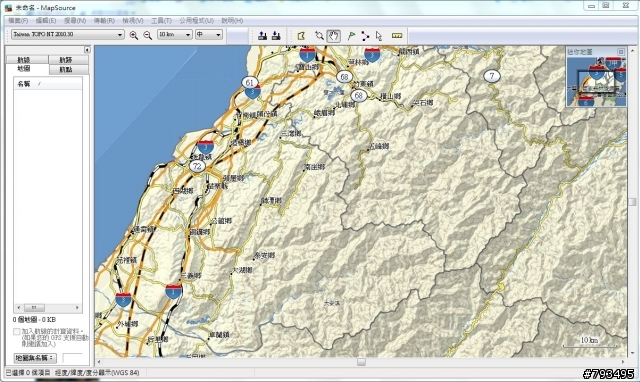Viewport: 640px width, 382px height.
Task: Click the upper highway 68 shield
Action: point(344,77)
